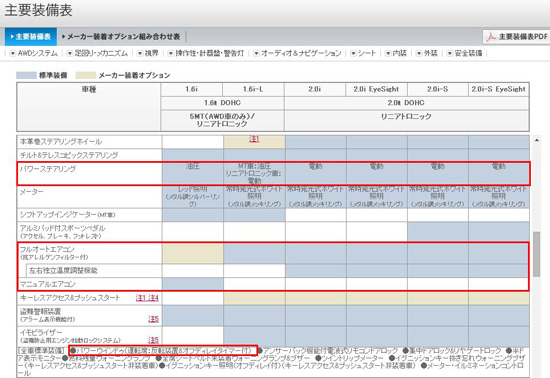Viewport: 550px width, 378px height.
Task: Click the 本革巻ステアリングホイール row label
Action: point(61,142)
